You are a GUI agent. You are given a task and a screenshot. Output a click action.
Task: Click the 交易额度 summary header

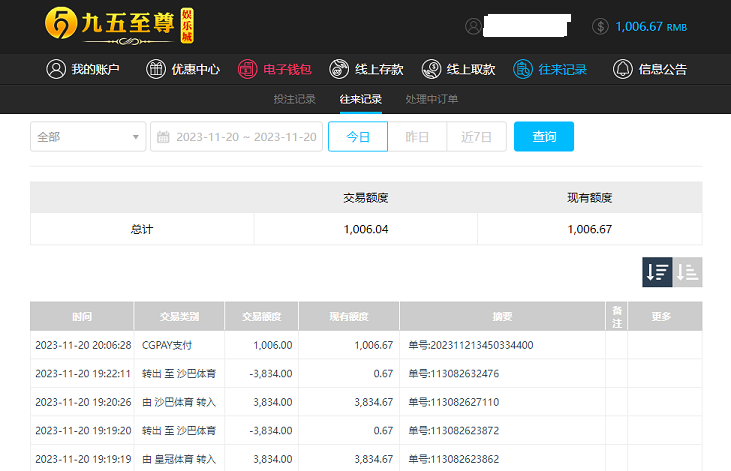click(366, 198)
